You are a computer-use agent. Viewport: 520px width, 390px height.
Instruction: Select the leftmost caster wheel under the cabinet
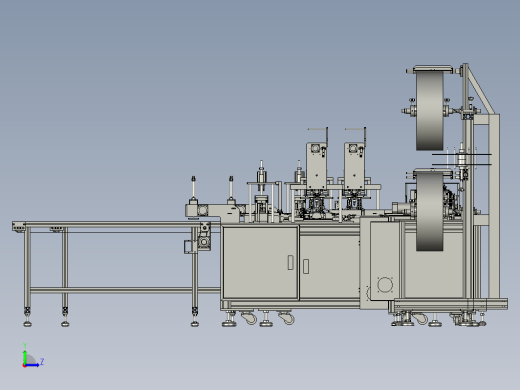[249, 318]
